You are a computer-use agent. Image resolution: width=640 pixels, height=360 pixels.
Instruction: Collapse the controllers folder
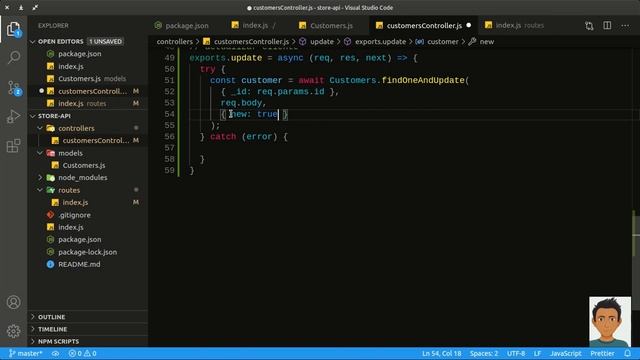pos(40,128)
